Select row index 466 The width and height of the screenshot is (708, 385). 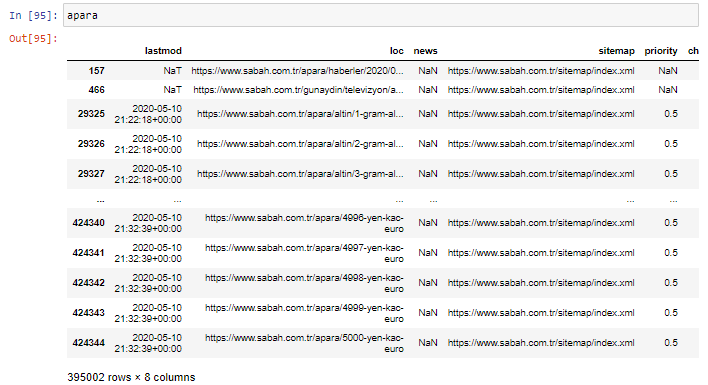[96, 90]
